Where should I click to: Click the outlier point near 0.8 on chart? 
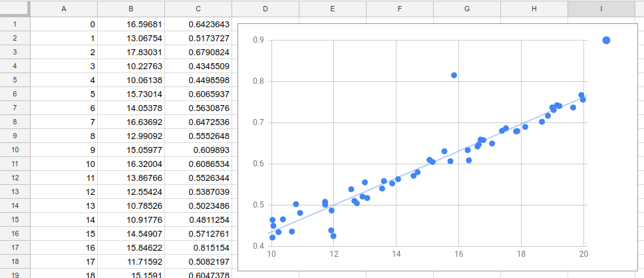click(454, 75)
